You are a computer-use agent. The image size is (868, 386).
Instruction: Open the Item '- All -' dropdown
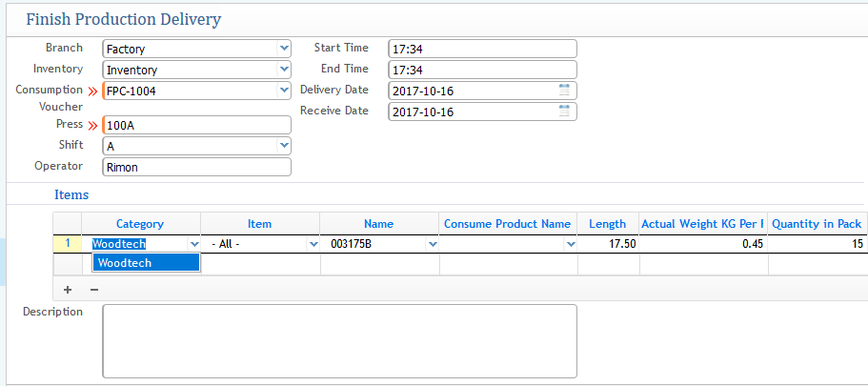click(x=313, y=244)
